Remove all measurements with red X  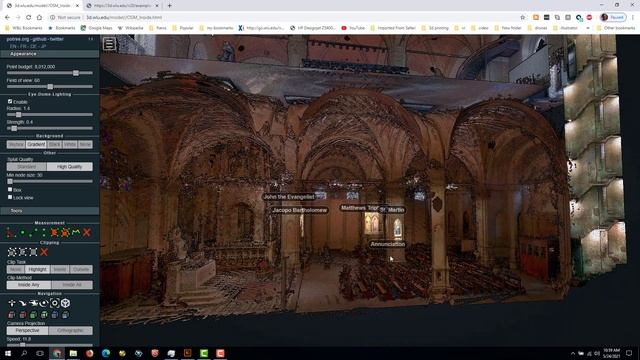tap(87, 233)
